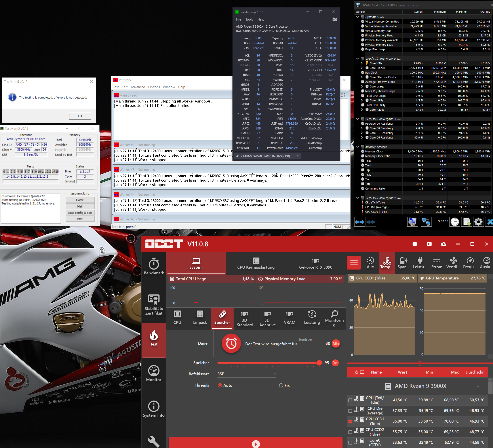The height and width of the screenshot is (448, 493).
Task: Click HWiNFO reset clock icon
Action: coord(455,222)
